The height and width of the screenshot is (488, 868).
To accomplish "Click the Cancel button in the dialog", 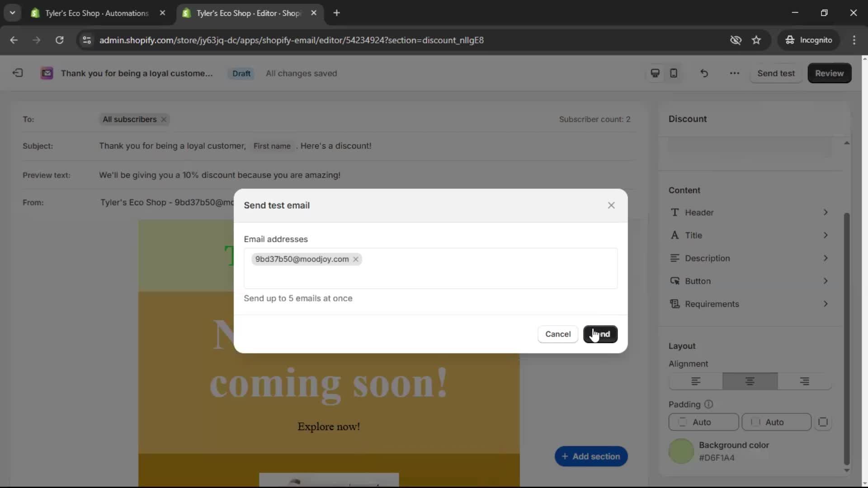I will click(557, 334).
